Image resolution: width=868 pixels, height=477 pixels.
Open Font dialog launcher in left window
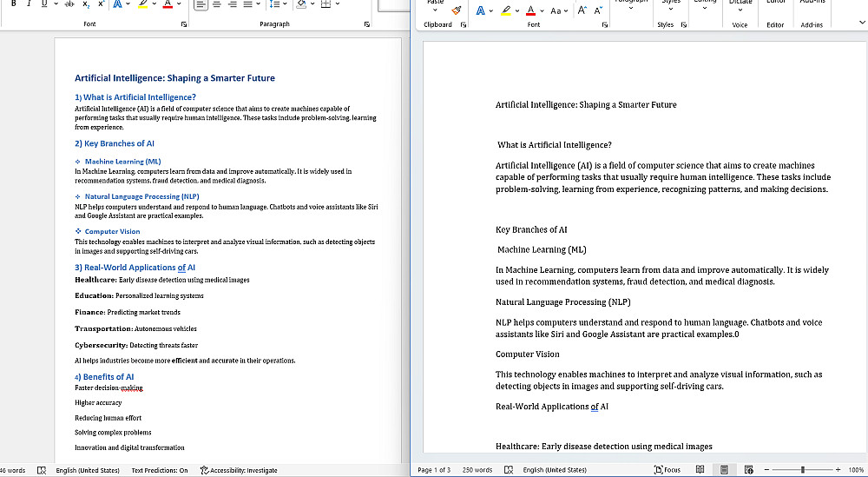point(183,24)
